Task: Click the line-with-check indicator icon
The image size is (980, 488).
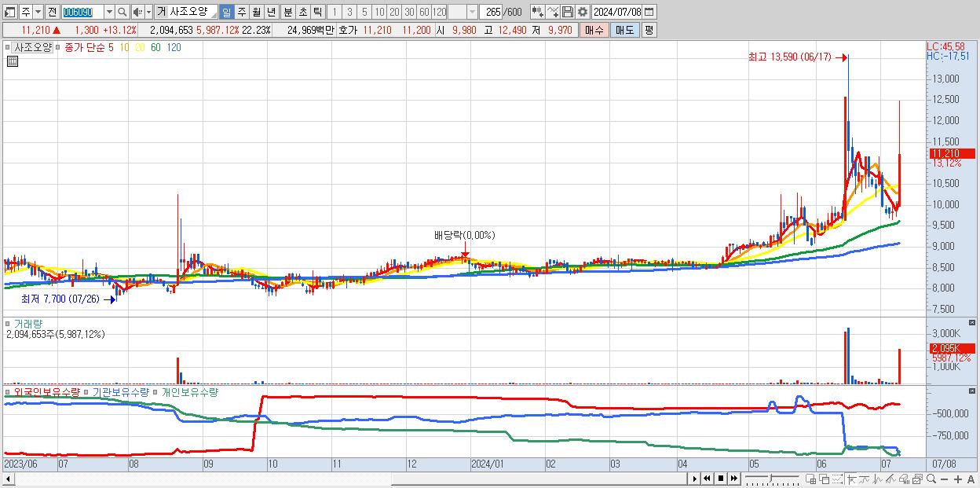Action: pyautogui.click(x=552, y=12)
